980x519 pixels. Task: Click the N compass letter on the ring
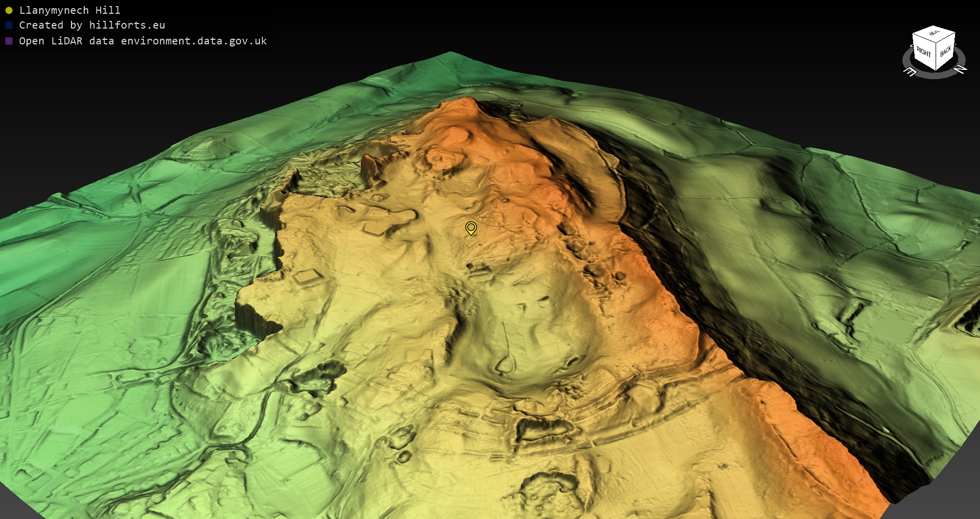coord(960,69)
